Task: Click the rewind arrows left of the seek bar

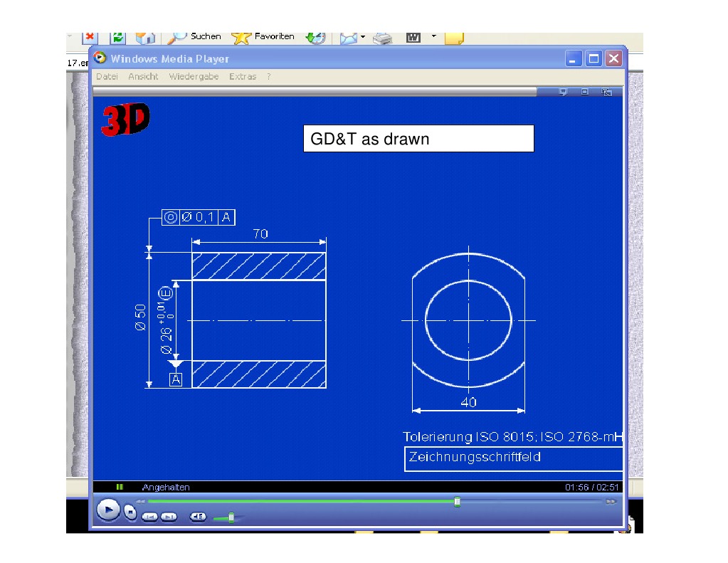Action: click(140, 502)
